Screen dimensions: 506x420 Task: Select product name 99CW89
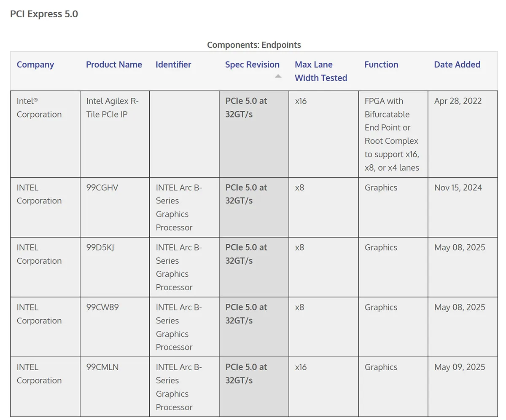pos(102,307)
